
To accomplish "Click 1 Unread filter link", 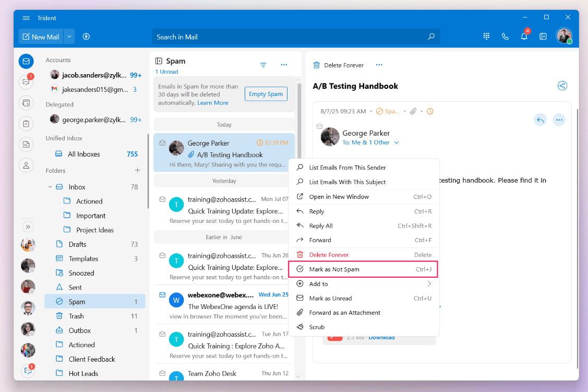I will [166, 72].
